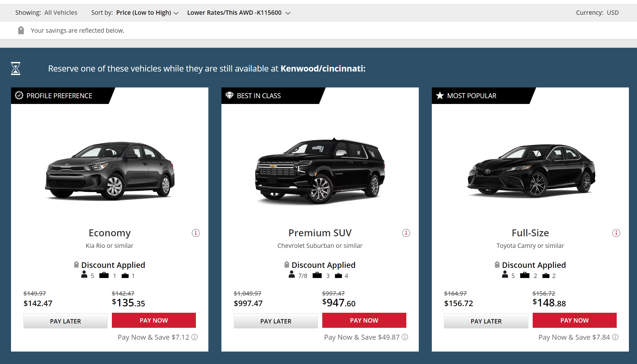This screenshot has width=637, height=364.
Task: Click savings tag icon near top
Action: coord(21,30)
